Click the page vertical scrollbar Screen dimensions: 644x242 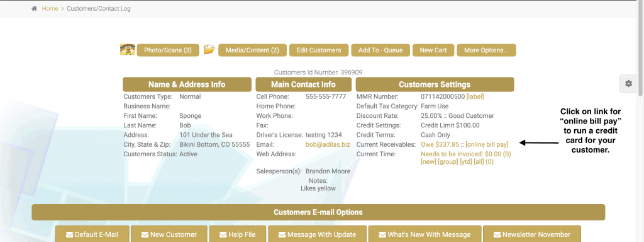click(641, 48)
